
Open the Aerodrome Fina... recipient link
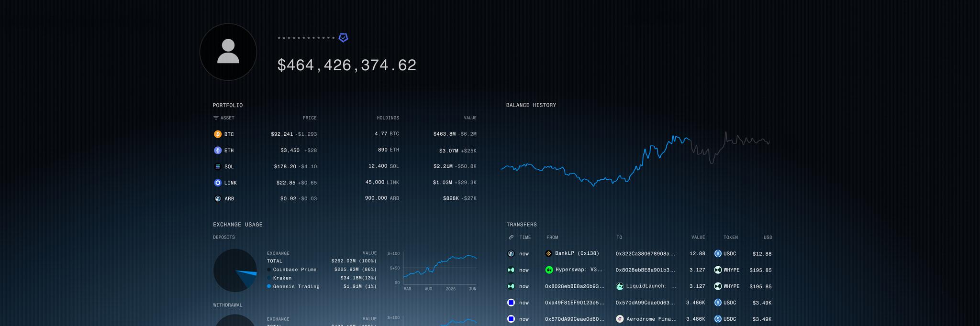point(651,319)
